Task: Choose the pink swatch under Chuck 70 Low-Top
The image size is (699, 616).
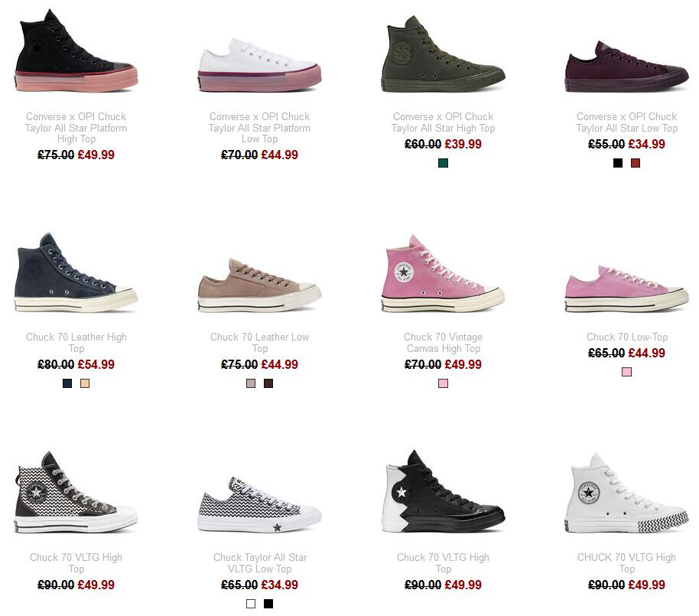Action: [626, 372]
